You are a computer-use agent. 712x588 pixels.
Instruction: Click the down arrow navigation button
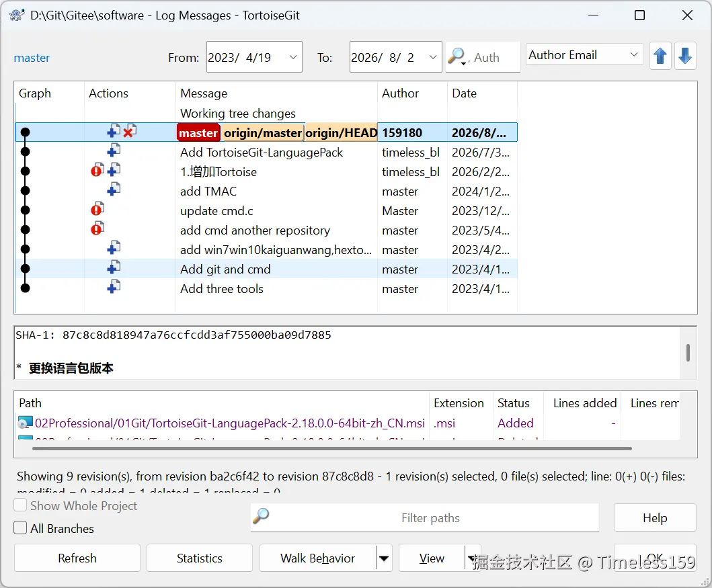click(685, 56)
